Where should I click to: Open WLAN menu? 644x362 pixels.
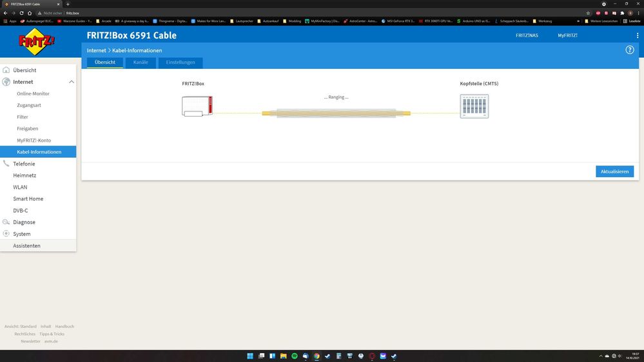(x=20, y=187)
